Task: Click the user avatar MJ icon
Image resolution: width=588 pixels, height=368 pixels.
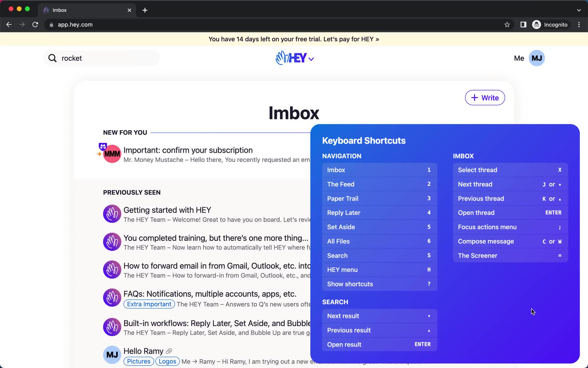Action: pyautogui.click(x=536, y=58)
